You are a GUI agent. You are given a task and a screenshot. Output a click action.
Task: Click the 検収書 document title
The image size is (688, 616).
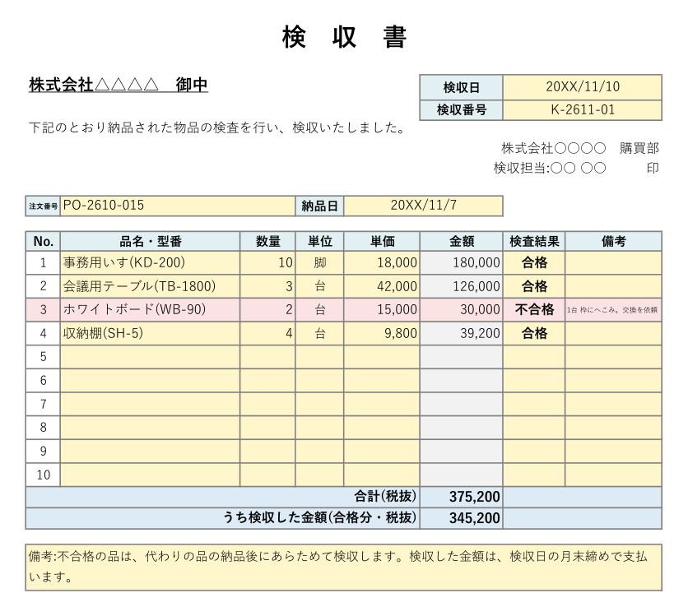345,37
